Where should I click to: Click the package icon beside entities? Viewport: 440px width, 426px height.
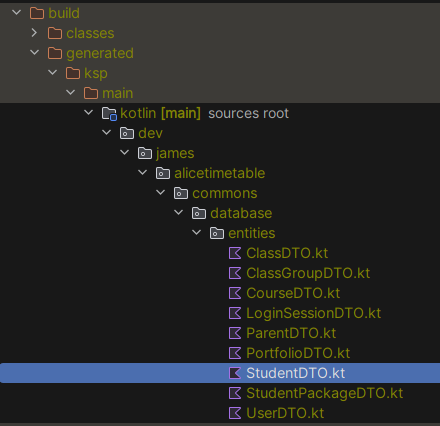tap(217, 233)
